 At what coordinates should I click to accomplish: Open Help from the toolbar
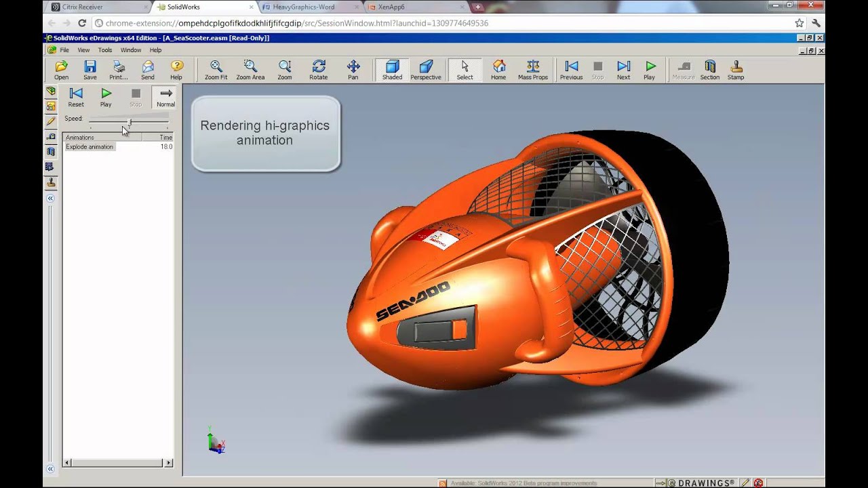[176, 70]
